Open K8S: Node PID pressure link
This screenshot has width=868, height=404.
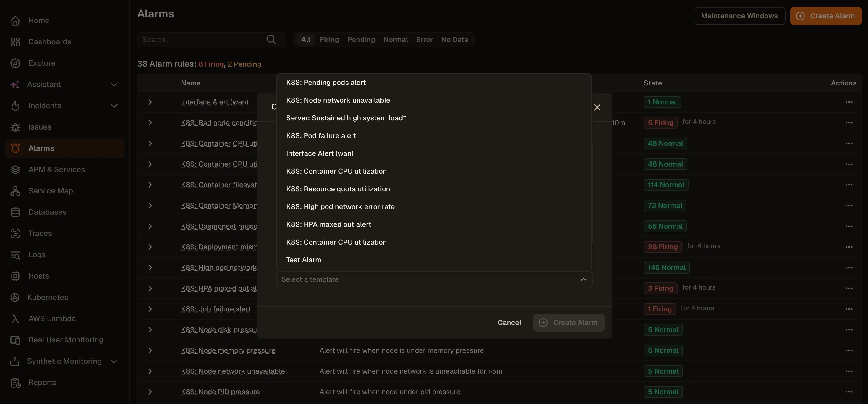point(220,392)
